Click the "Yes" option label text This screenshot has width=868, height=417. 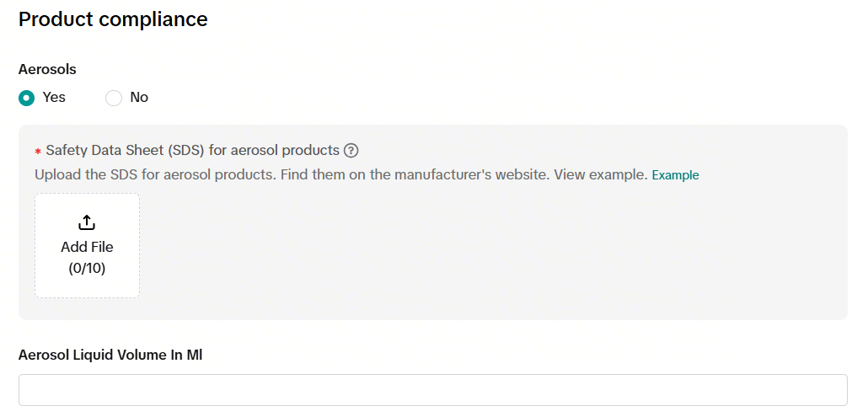tap(54, 98)
